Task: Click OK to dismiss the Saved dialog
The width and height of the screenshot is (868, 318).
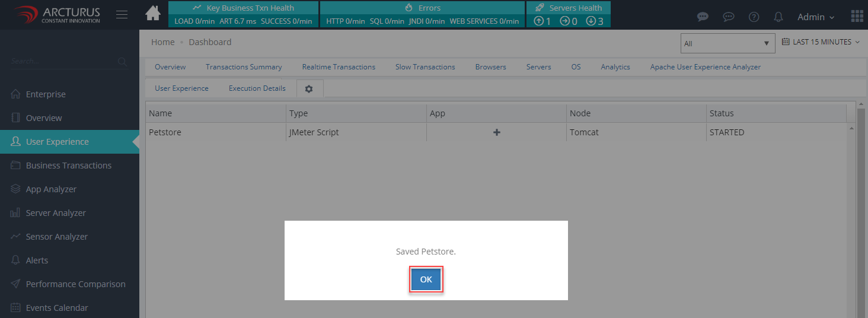Action: 426,279
